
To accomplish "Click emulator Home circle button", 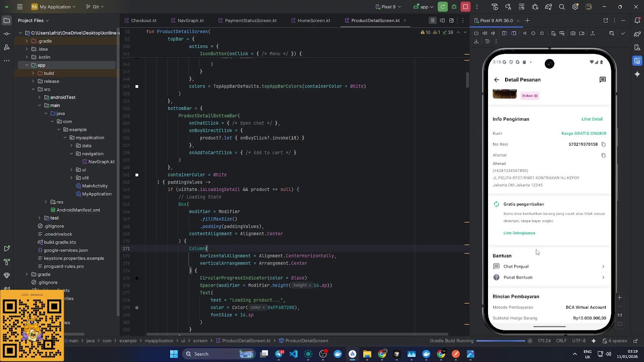I will 533,33.
